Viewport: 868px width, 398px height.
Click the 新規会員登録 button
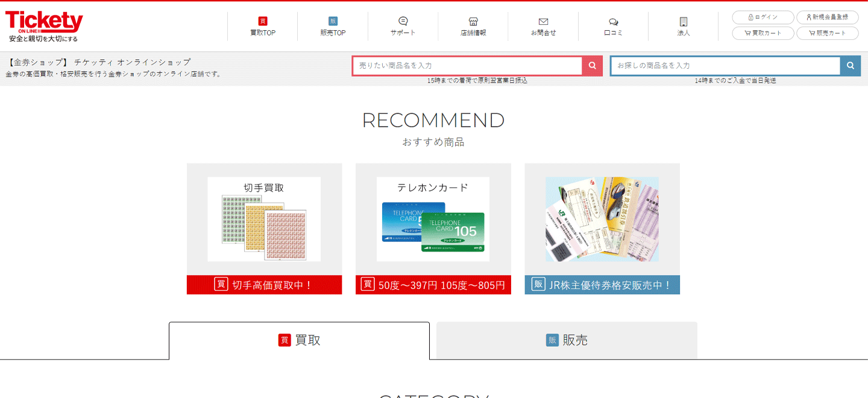[827, 17]
